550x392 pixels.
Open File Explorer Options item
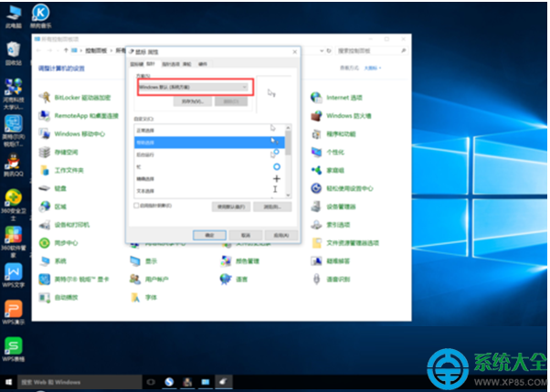click(x=345, y=243)
